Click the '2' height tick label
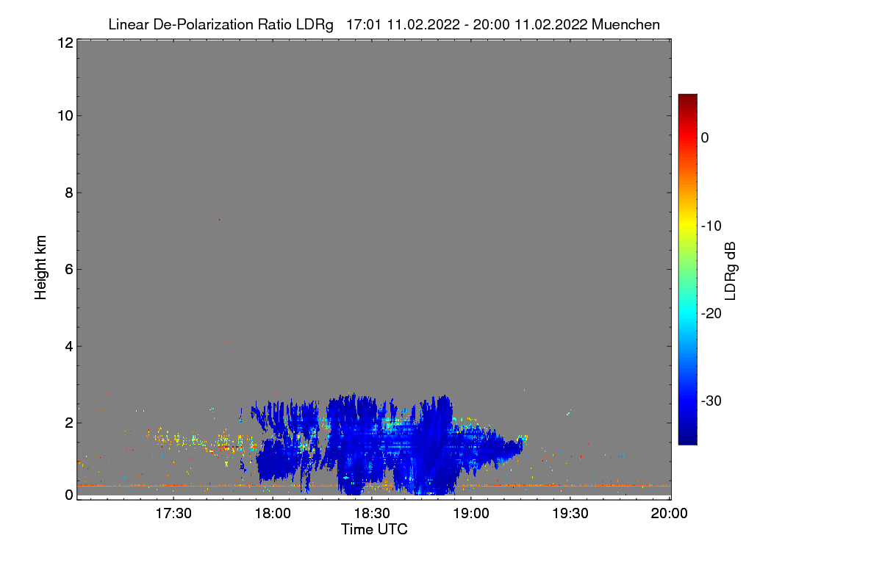 pos(68,423)
